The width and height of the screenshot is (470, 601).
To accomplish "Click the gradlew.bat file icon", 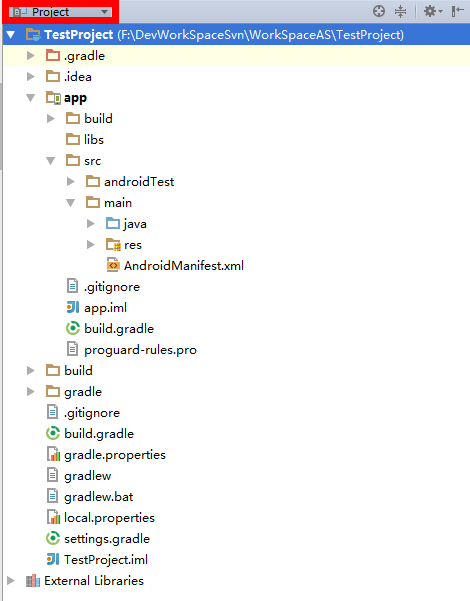I will tap(53, 496).
